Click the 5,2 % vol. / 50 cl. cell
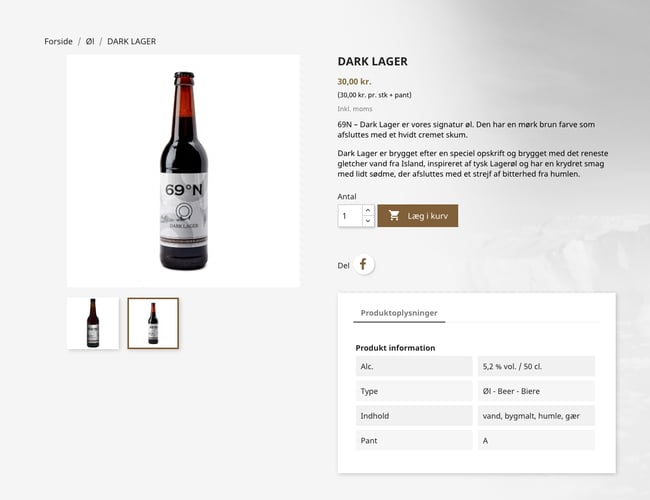This screenshot has height=500, width=650. click(x=536, y=366)
